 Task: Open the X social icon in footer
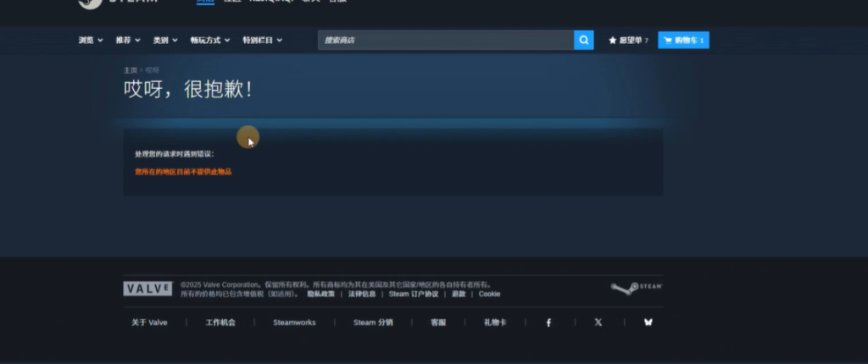click(598, 323)
